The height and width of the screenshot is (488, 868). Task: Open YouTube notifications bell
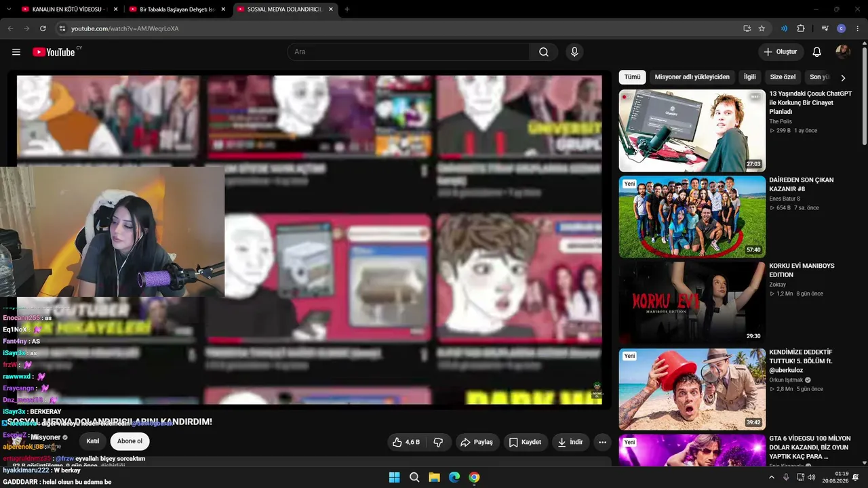pyautogui.click(x=817, y=52)
